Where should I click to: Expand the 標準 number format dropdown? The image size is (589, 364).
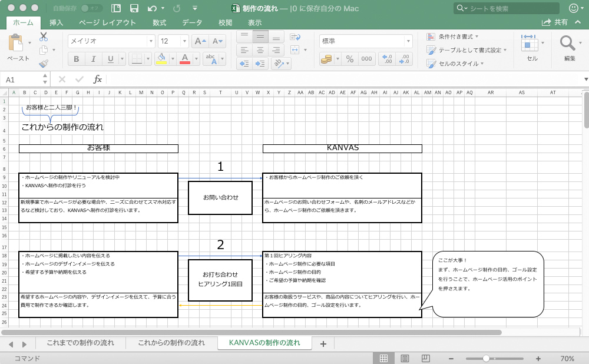point(365,41)
